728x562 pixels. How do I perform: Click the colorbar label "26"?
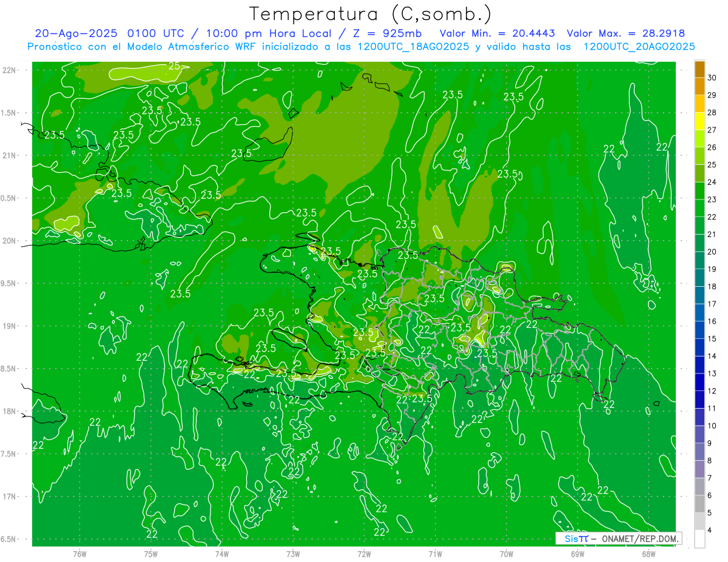tap(712, 147)
